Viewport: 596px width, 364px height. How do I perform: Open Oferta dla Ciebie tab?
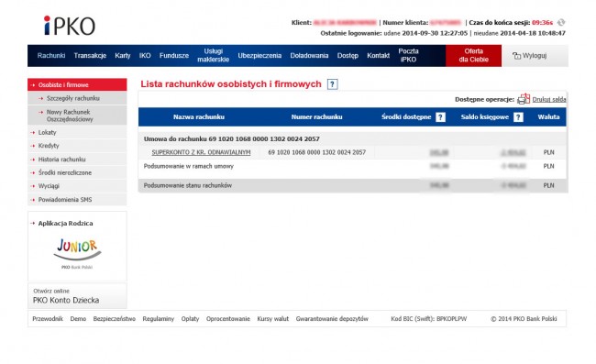point(474,56)
